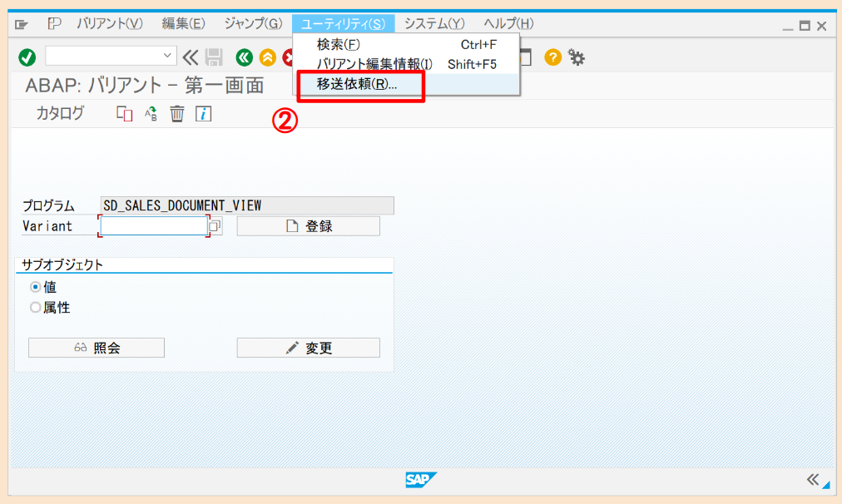
Task: Open the システム(Y) menu
Action: point(433,23)
